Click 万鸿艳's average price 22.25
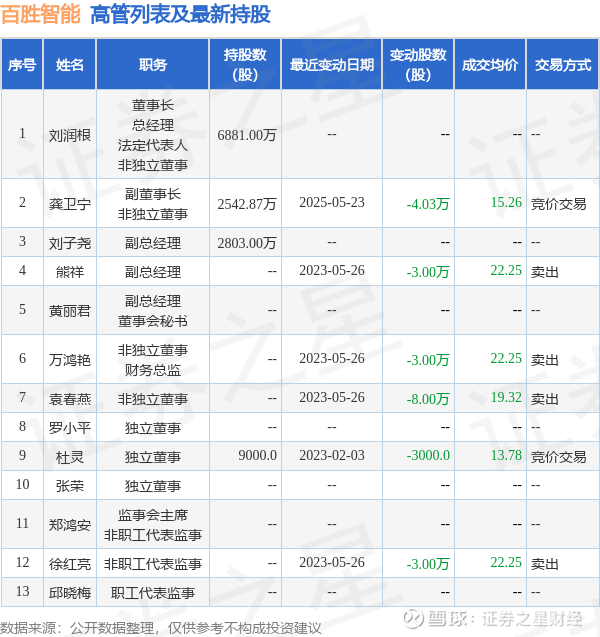Screen dimensions: 600x637 506,358
